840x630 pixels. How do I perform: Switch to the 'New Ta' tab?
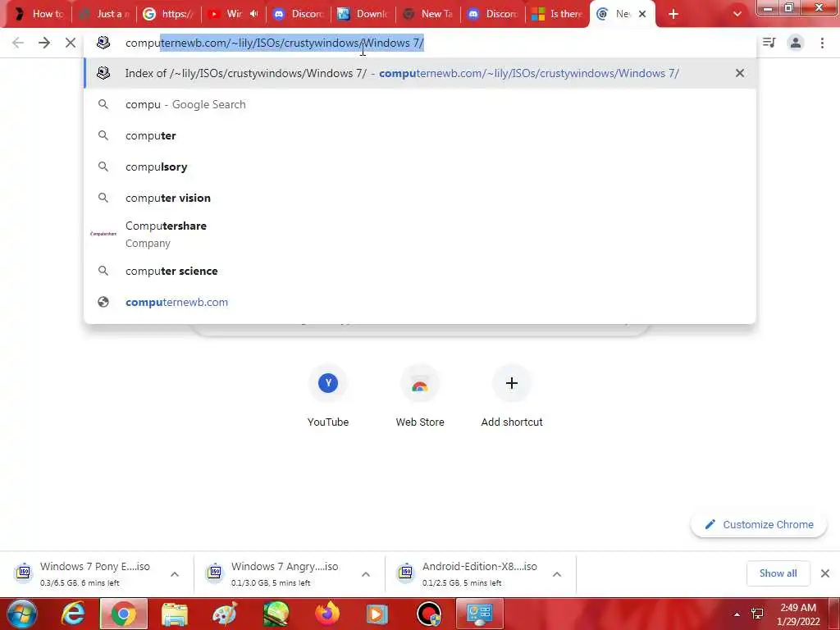coord(428,14)
